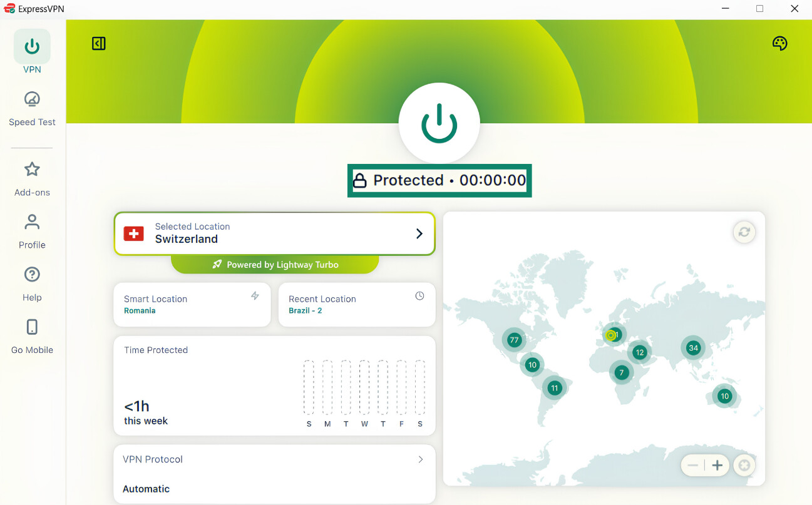Go to Profile in the sidebar
Screen dimensions: 812x505
pos(32,231)
